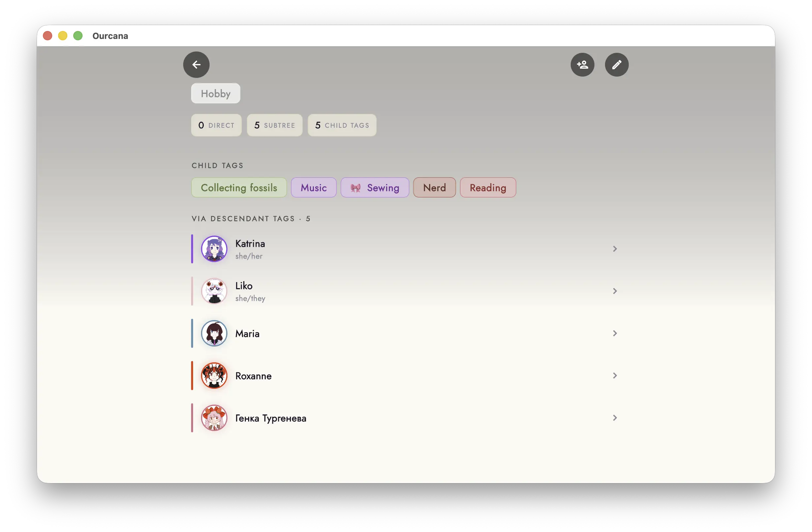Click the she/they pronouns text

250,298
